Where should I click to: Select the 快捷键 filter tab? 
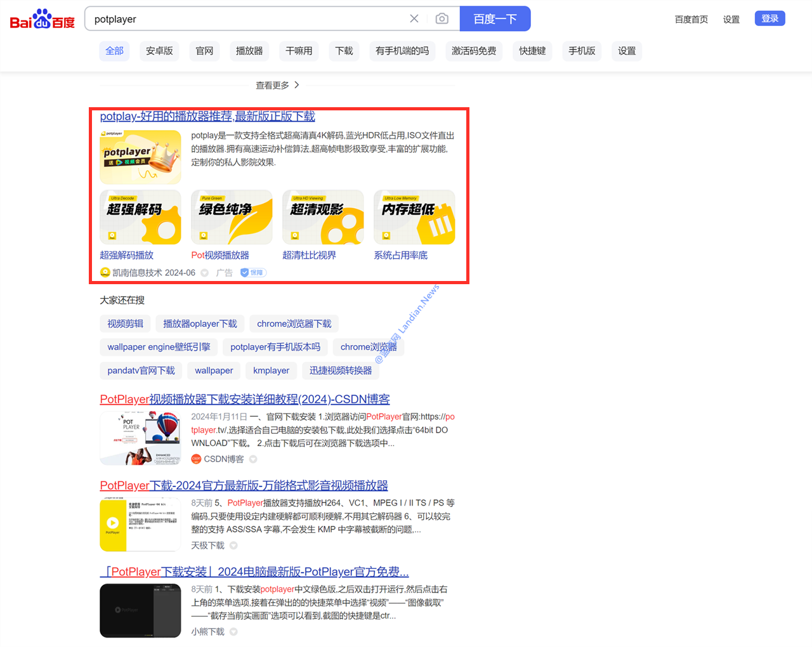[532, 51]
